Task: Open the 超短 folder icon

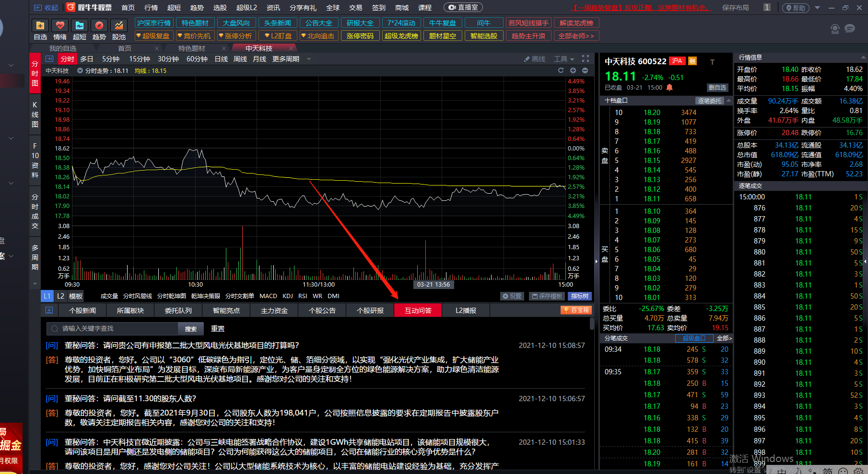Action: click(80, 25)
